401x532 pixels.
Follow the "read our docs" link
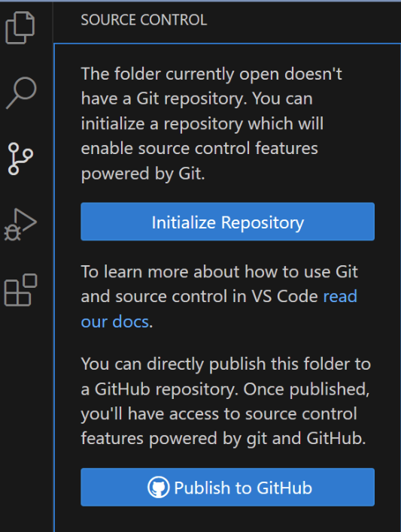pyautogui.click(x=340, y=296)
